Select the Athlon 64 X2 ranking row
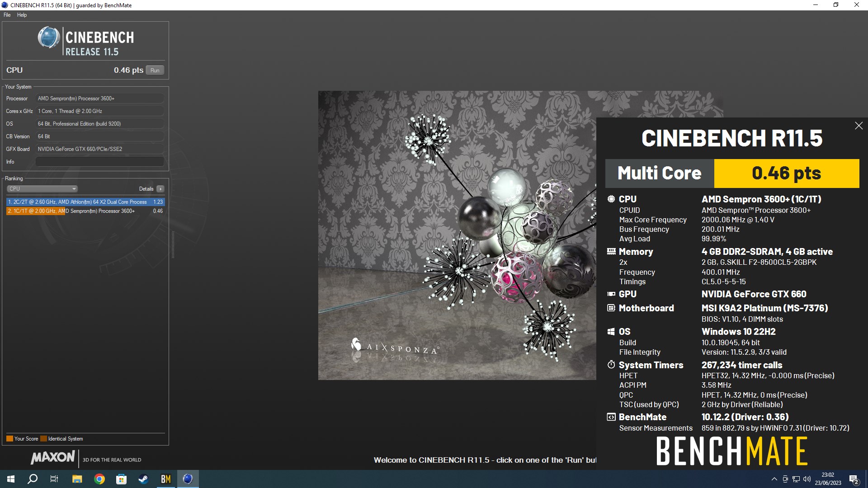 point(85,202)
